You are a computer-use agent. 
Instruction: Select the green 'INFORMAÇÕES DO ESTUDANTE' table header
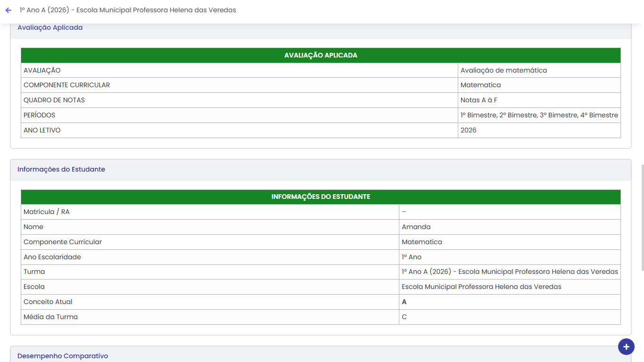pyautogui.click(x=321, y=197)
